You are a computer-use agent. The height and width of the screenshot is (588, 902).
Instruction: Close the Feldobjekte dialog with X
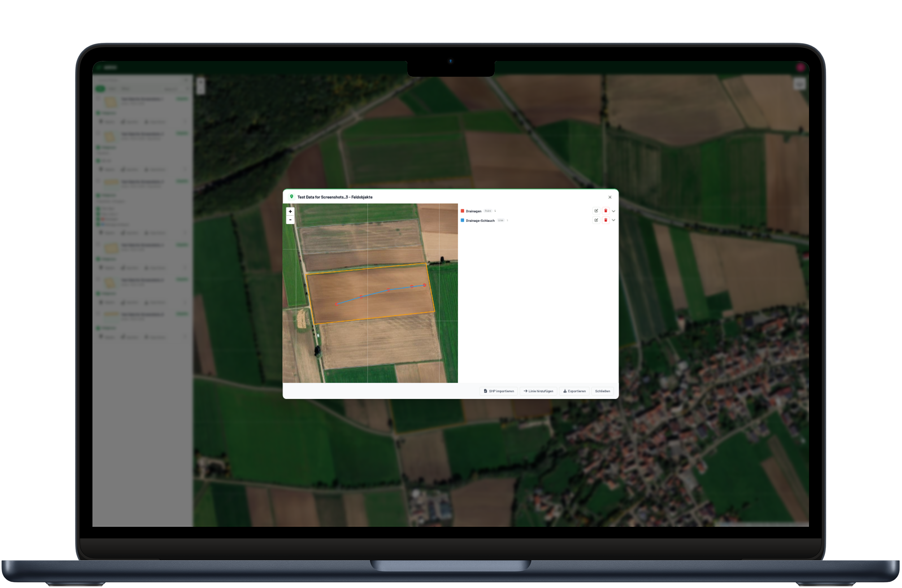pos(610,197)
